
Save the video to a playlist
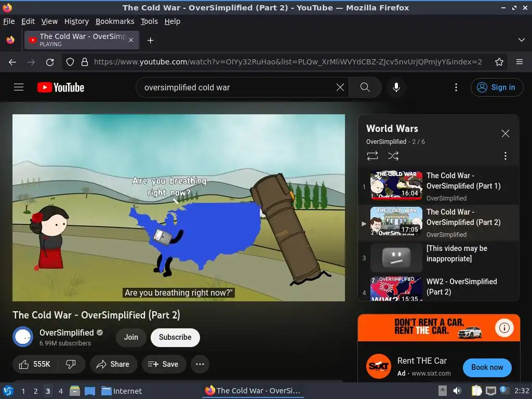[x=164, y=364]
